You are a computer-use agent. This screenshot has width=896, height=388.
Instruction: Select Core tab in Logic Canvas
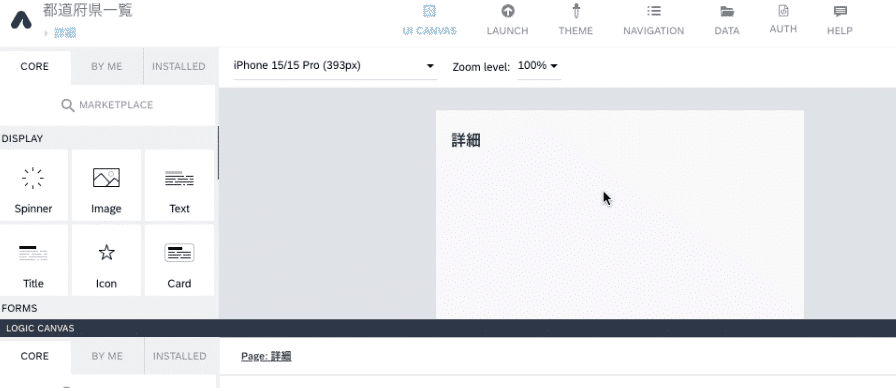(x=35, y=356)
